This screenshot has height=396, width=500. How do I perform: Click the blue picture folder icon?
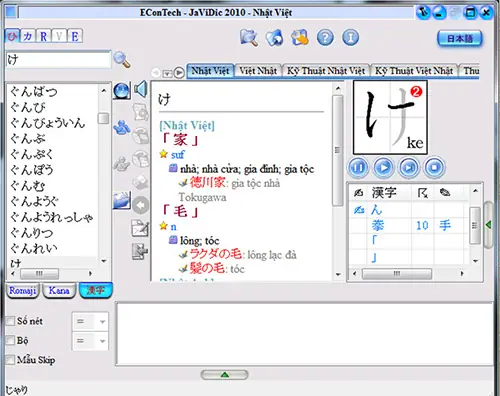(122, 200)
